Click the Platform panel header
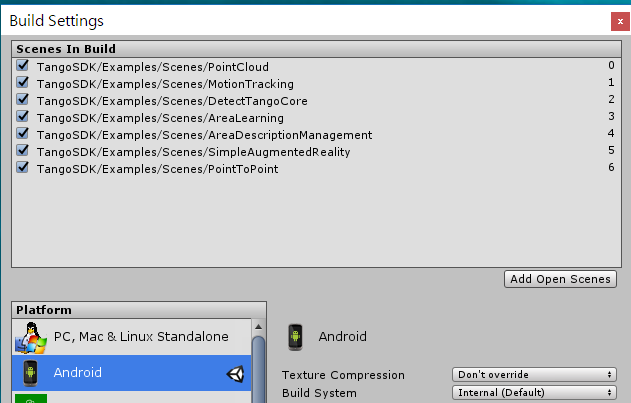The height and width of the screenshot is (403, 631). pos(139,310)
